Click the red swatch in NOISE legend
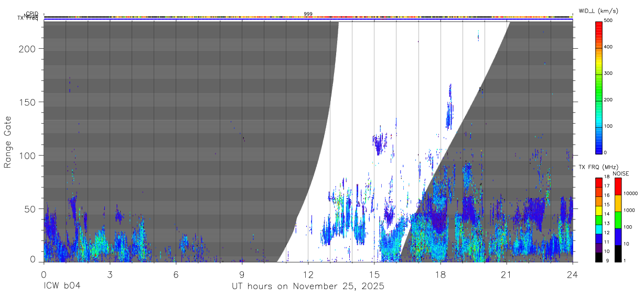 [x=618, y=186]
